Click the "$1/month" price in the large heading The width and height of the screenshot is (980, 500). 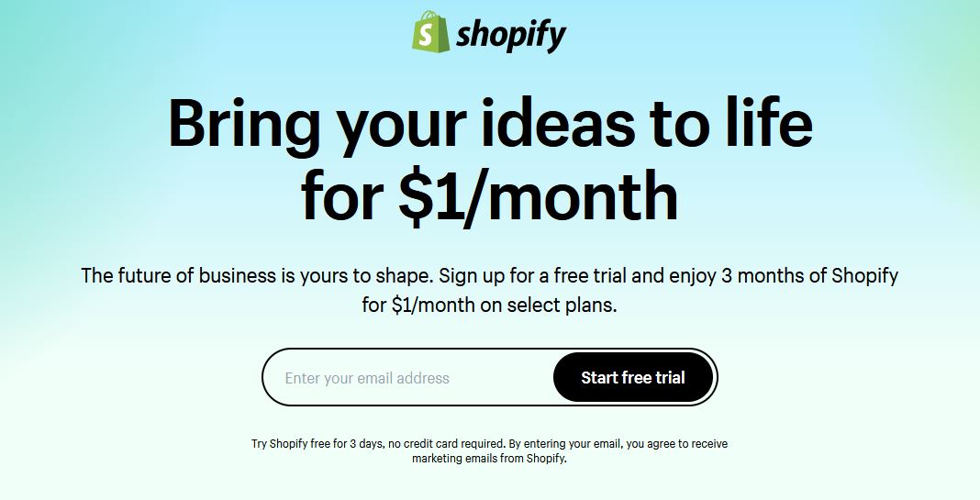[538, 196]
